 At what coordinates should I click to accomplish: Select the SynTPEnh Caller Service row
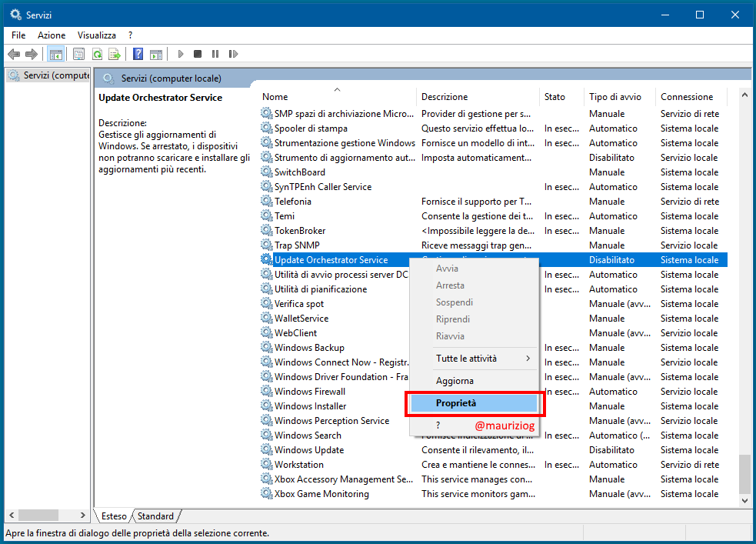click(x=493, y=186)
